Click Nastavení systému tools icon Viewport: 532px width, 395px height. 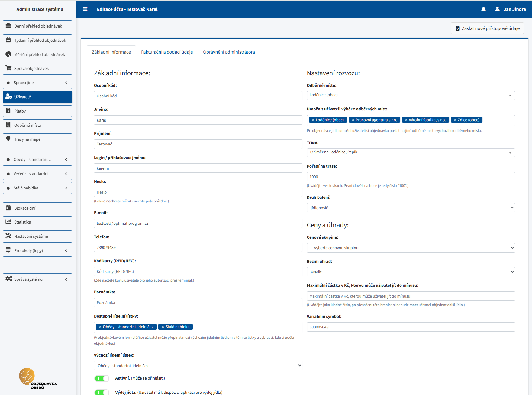pos(8,236)
